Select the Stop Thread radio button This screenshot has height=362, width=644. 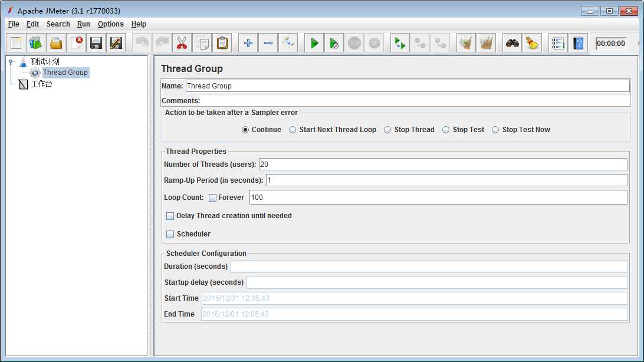[x=387, y=130]
